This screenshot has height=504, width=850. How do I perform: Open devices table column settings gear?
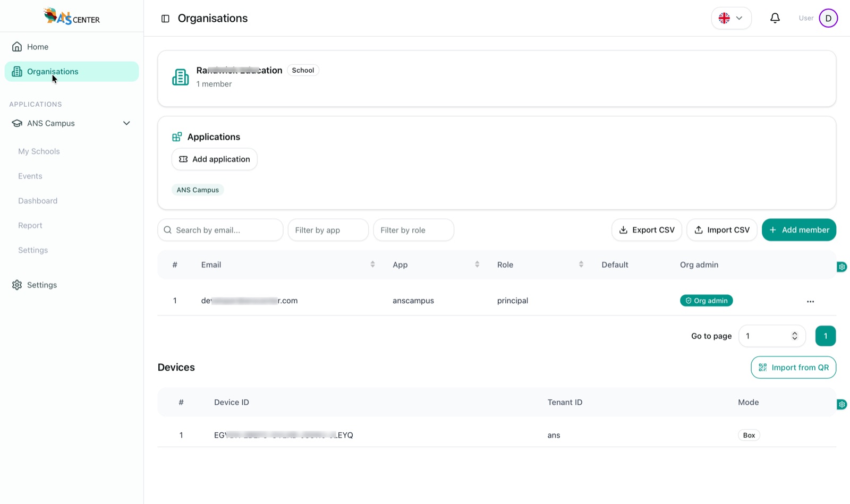coord(842,405)
